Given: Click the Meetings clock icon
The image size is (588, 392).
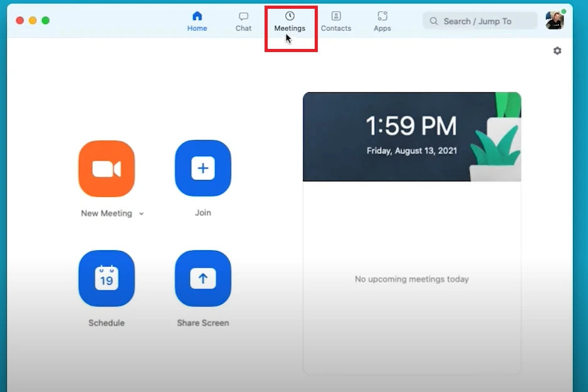Looking at the screenshot, I should (290, 14).
